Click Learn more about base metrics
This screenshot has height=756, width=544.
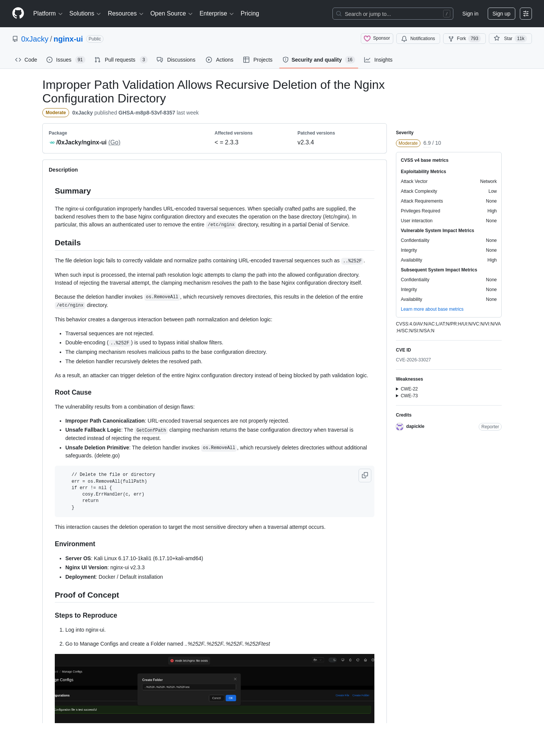click(432, 309)
